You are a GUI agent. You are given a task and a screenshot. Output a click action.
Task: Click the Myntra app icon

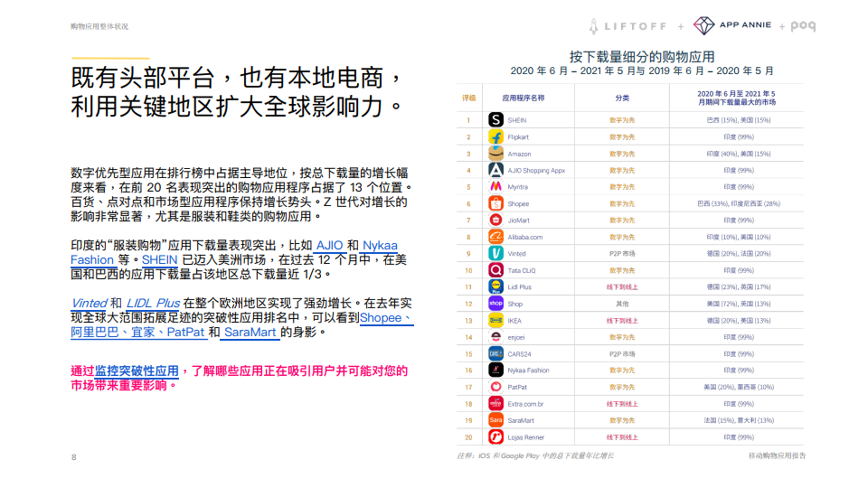pos(495,186)
